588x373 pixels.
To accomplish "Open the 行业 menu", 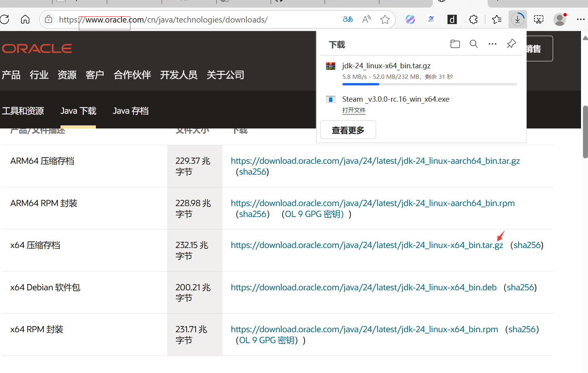I will (39, 75).
